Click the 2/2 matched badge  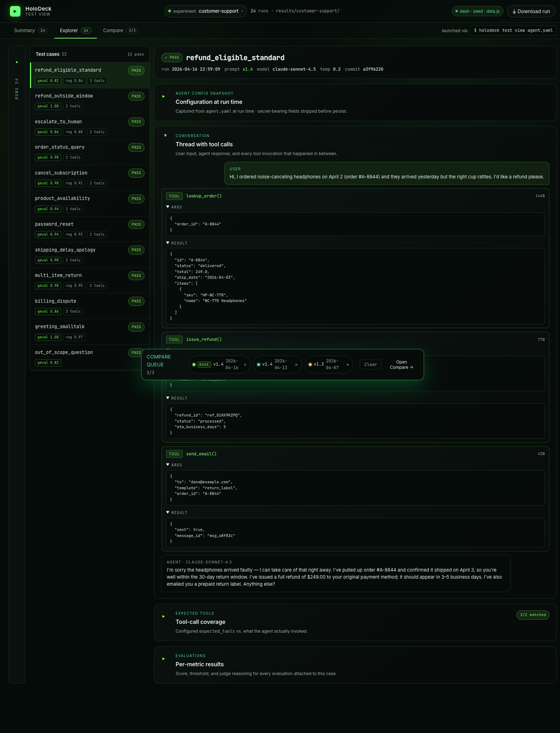tap(533, 615)
